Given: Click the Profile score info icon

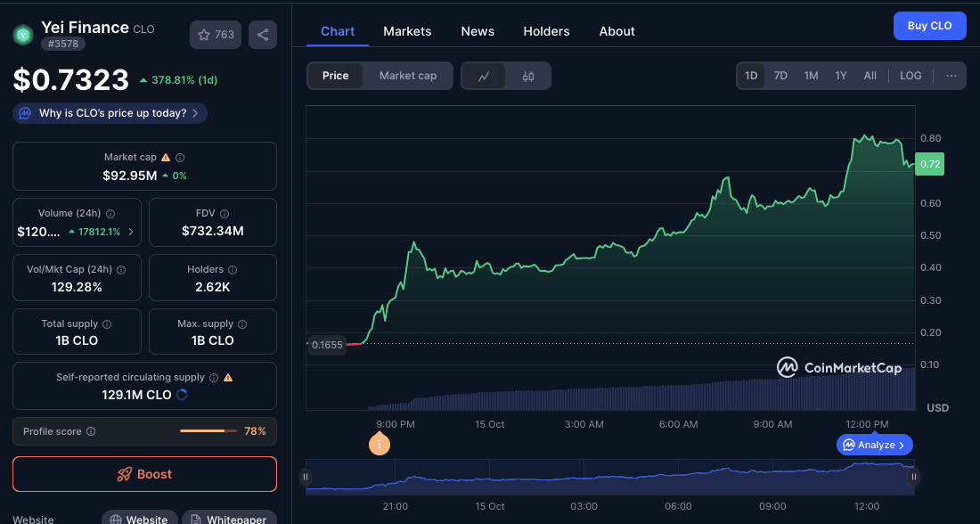Looking at the screenshot, I should click(91, 432).
